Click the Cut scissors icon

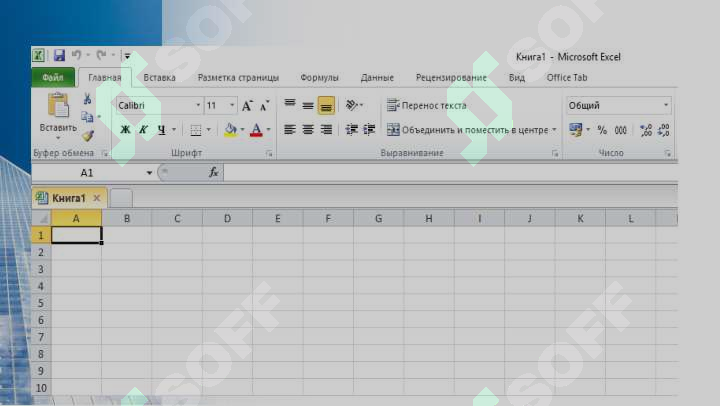pyautogui.click(x=87, y=98)
